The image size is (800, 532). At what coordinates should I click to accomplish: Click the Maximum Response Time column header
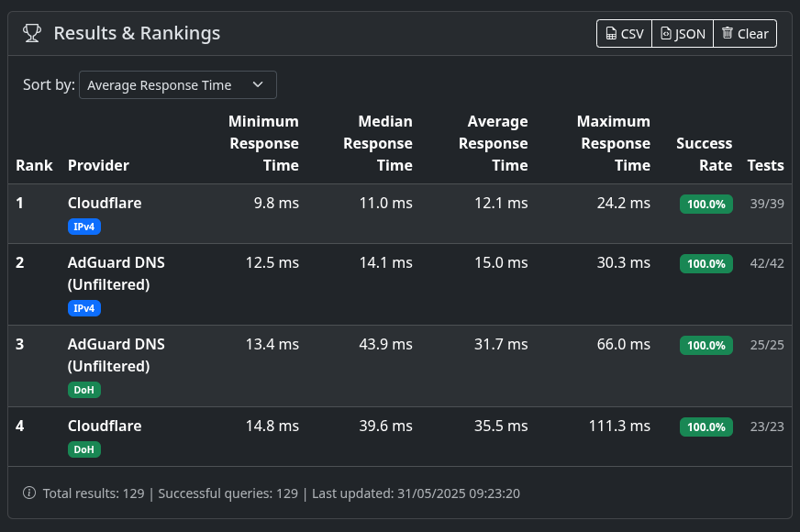[614, 143]
